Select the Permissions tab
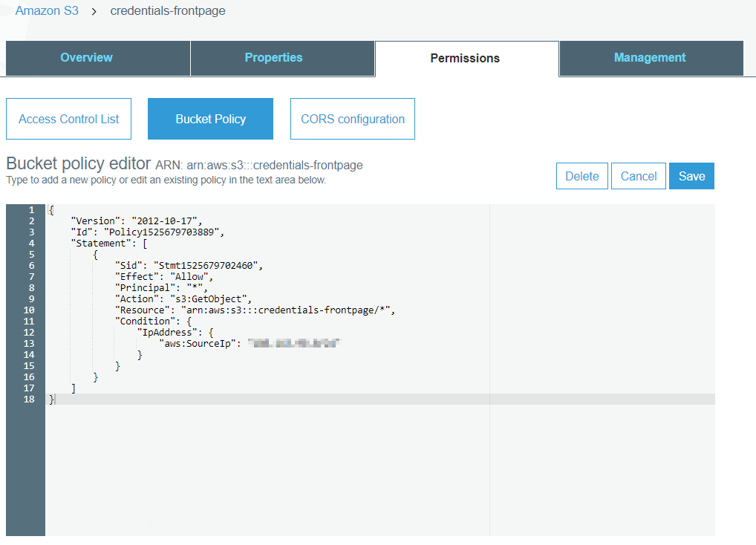This screenshot has width=756, height=545. 465,59
